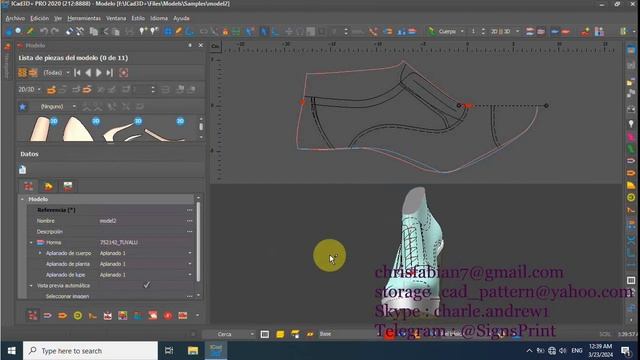Click the white square icon next to Cerca

(x=265, y=334)
